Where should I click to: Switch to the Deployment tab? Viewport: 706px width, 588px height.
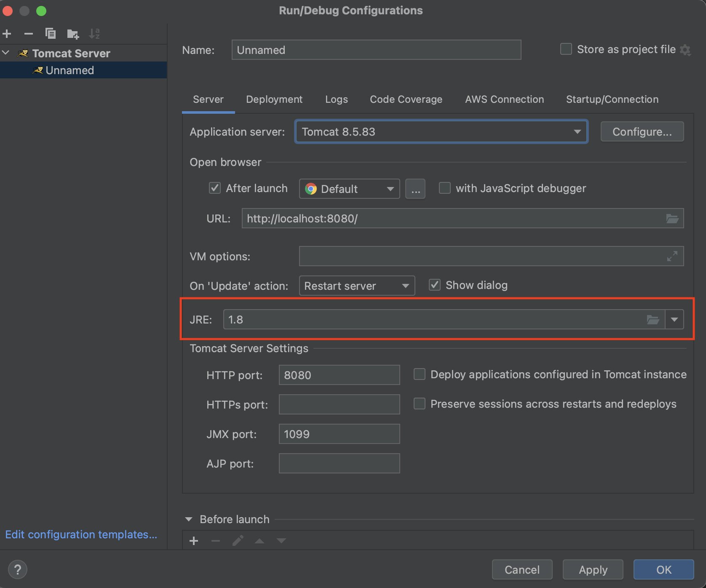pyautogui.click(x=274, y=99)
